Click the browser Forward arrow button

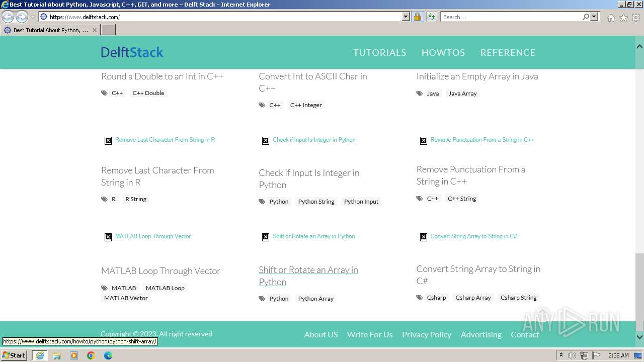(22, 17)
